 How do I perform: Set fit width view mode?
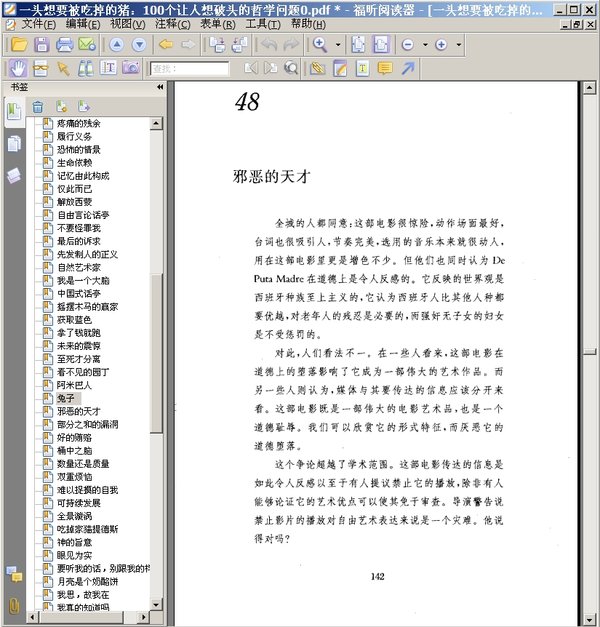coord(381,44)
